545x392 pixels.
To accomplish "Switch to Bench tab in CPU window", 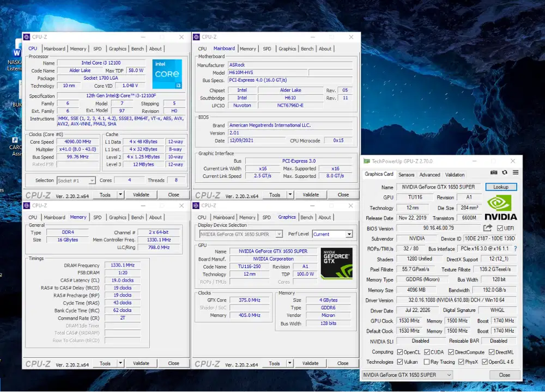I will coord(137,48).
